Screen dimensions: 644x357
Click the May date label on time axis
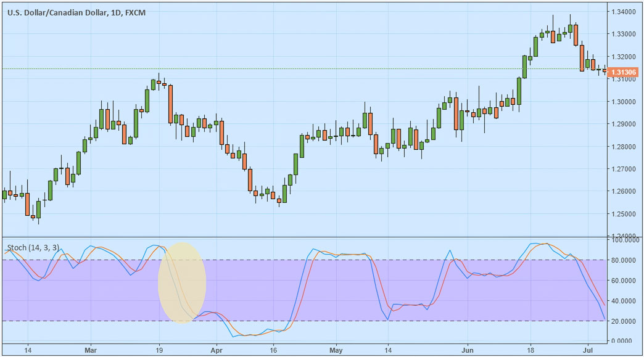click(x=336, y=350)
